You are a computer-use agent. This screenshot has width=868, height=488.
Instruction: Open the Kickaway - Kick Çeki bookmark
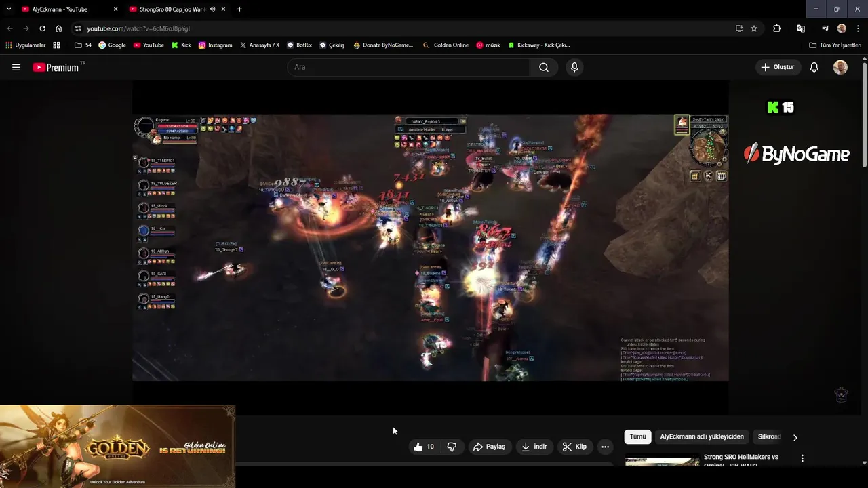point(539,45)
